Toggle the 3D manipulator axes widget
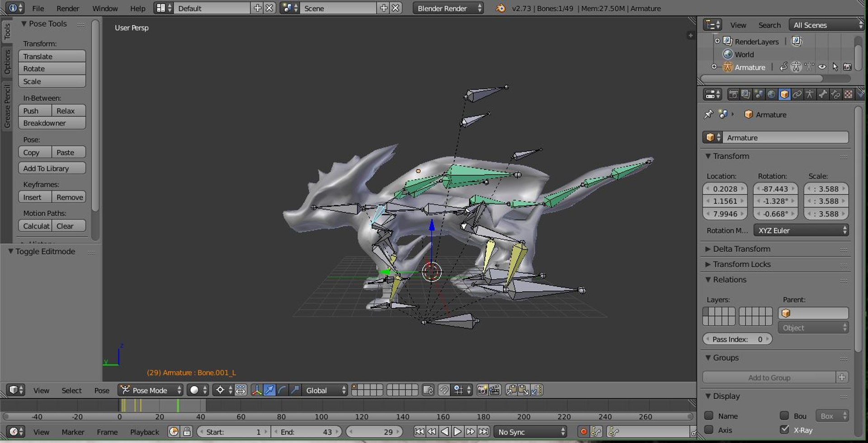 point(257,390)
